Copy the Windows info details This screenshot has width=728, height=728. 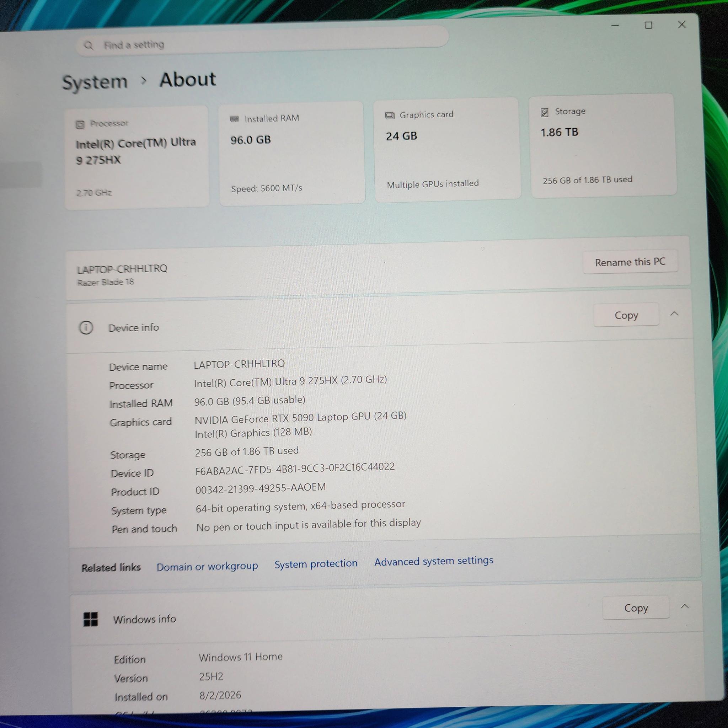click(x=636, y=608)
